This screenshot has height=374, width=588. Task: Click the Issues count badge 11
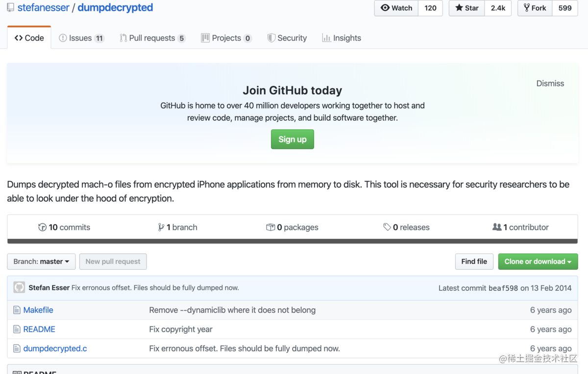pyautogui.click(x=99, y=38)
